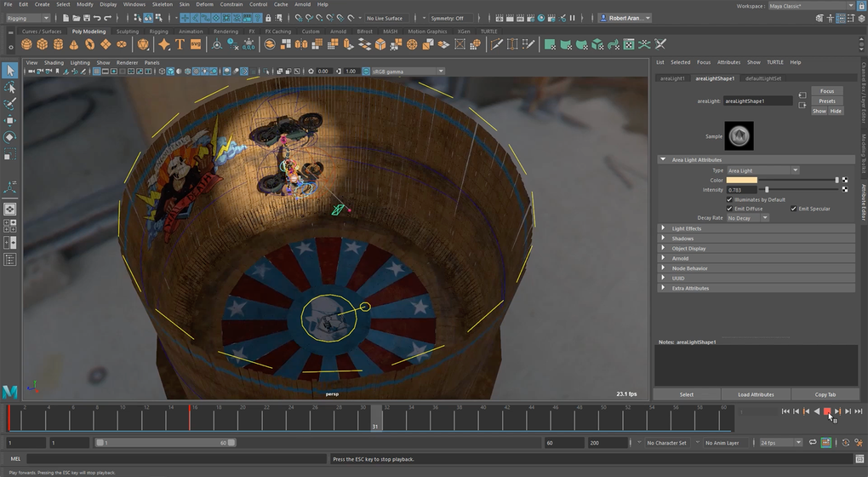Click the light Color swatch
This screenshot has width=868, height=477.
[741, 180]
